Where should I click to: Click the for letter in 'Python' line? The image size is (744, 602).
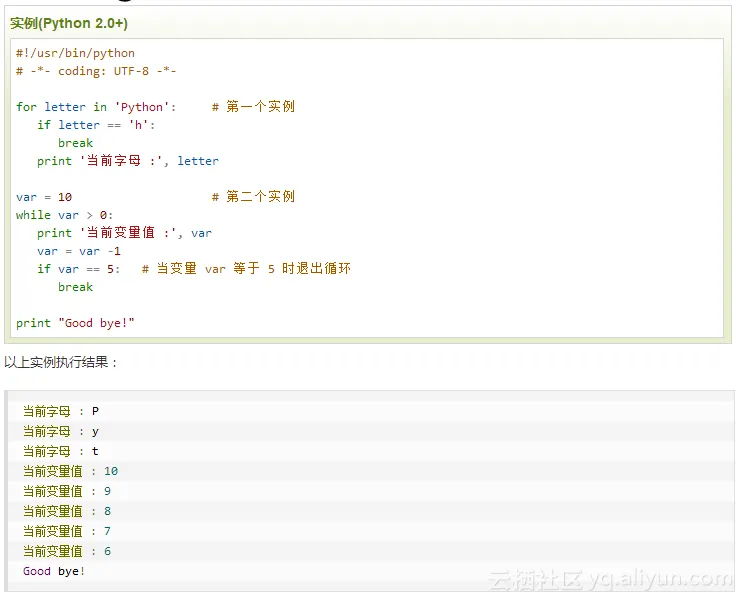click(96, 107)
